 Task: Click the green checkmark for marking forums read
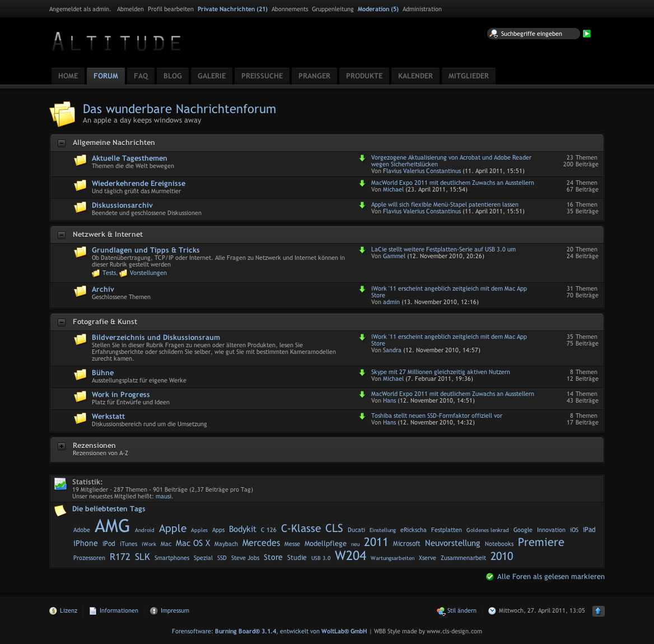pos(490,577)
